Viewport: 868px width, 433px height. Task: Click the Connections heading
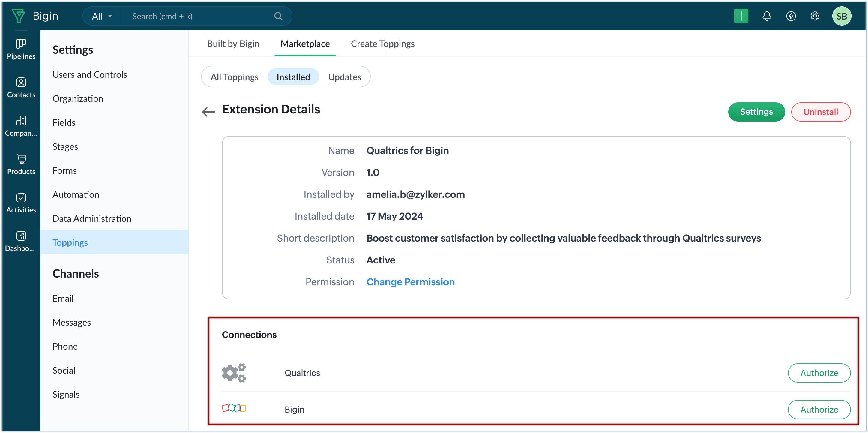pos(249,334)
